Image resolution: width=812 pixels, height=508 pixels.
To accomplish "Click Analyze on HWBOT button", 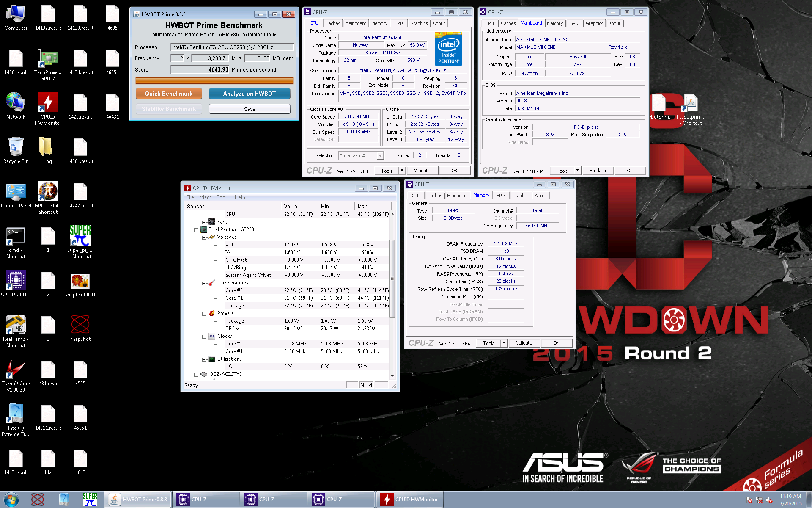I will coord(250,94).
